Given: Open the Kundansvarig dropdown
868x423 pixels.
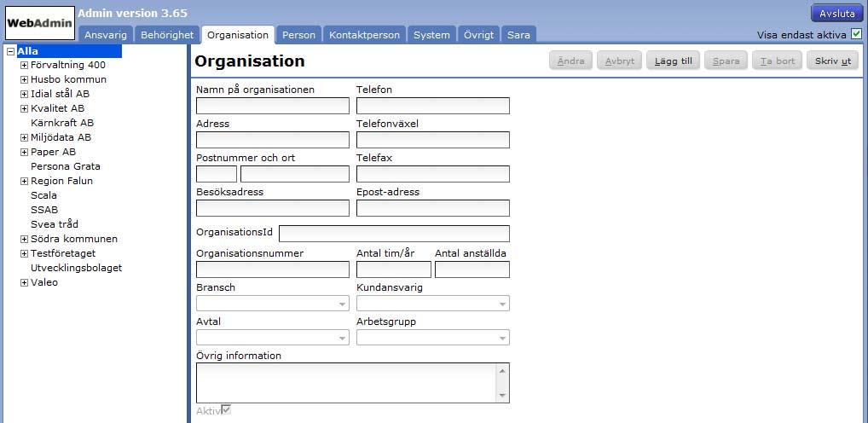Looking at the screenshot, I should (x=433, y=304).
